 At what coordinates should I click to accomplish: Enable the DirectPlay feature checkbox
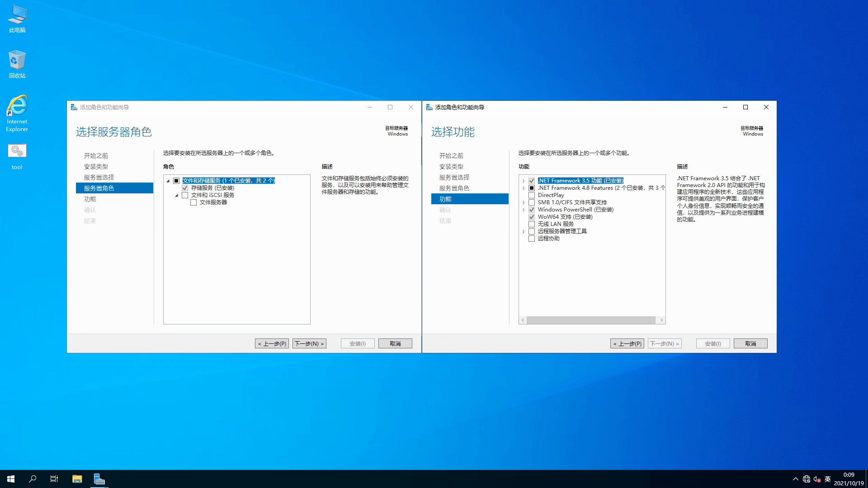click(532, 195)
